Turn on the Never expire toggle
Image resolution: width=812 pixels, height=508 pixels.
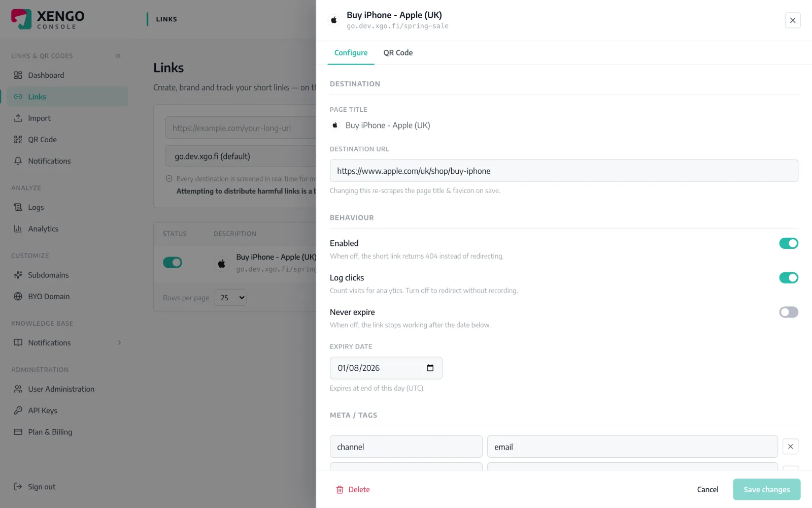pyautogui.click(x=789, y=312)
